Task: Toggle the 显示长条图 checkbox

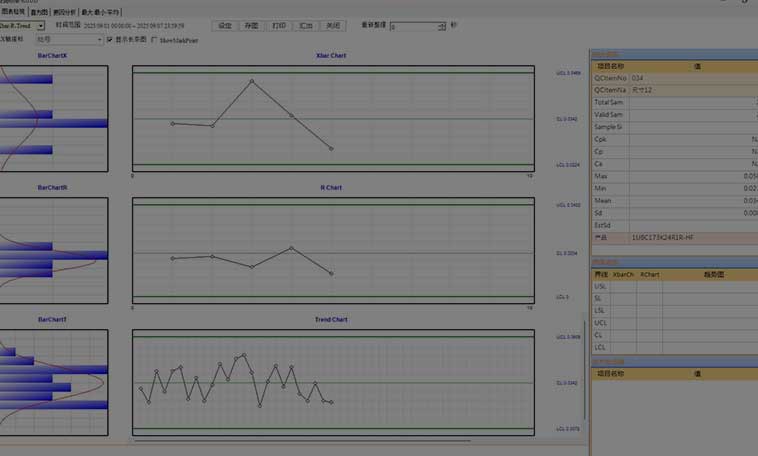Action: (x=110, y=40)
